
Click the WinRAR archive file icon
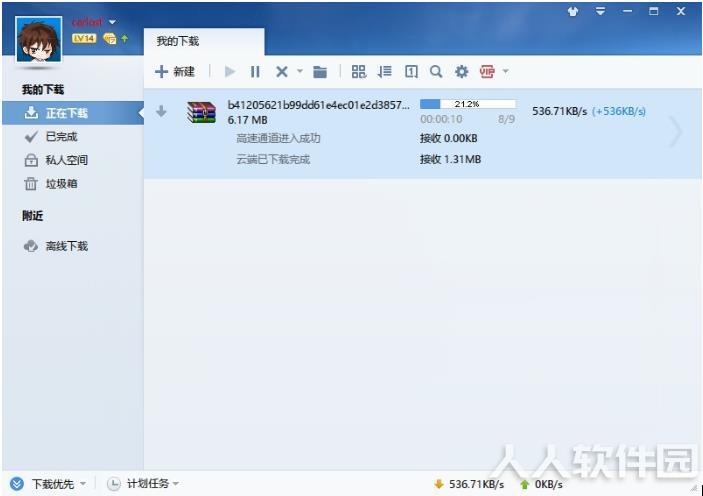tap(201, 112)
